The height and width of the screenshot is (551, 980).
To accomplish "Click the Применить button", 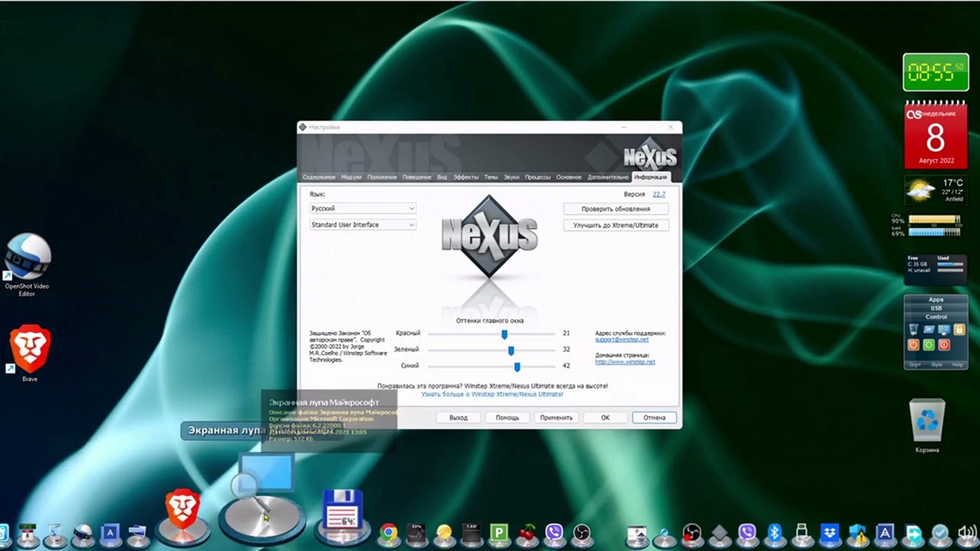I will (x=556, y=418).
